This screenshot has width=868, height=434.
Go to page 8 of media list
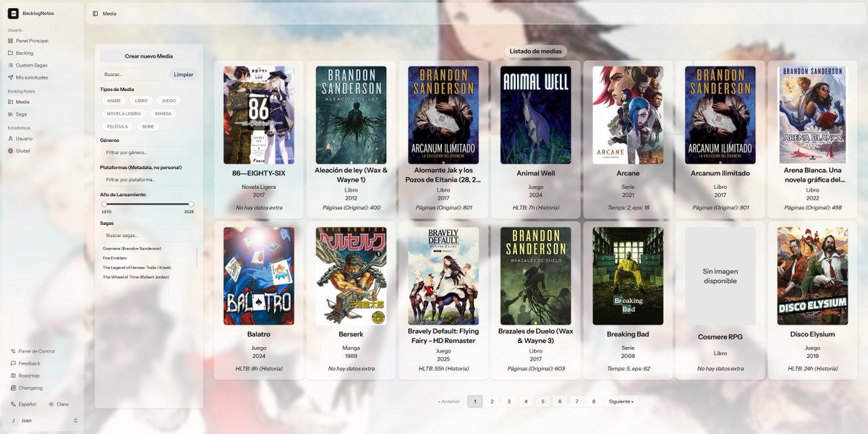(593, 401)
